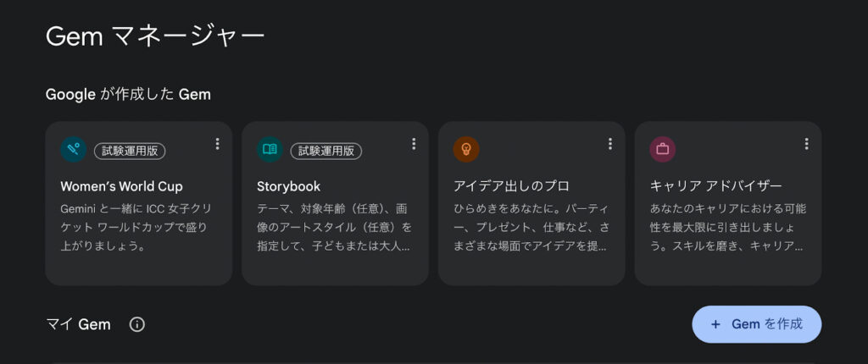Click the Women's World Cup description text
The width and height of the screenshot is (868, 364).
[134, 227]
